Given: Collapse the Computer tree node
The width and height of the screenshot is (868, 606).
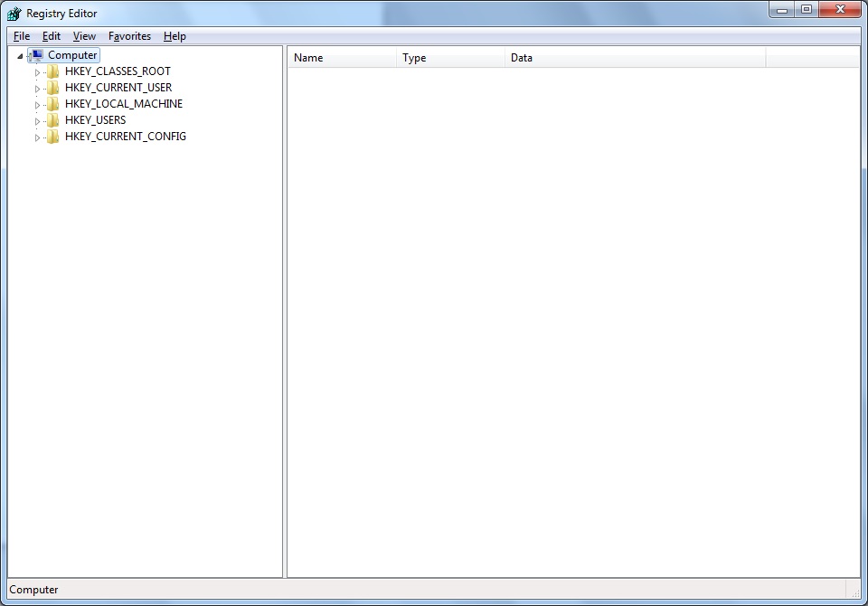Looking at the screenshot, I should pos(20,56).
